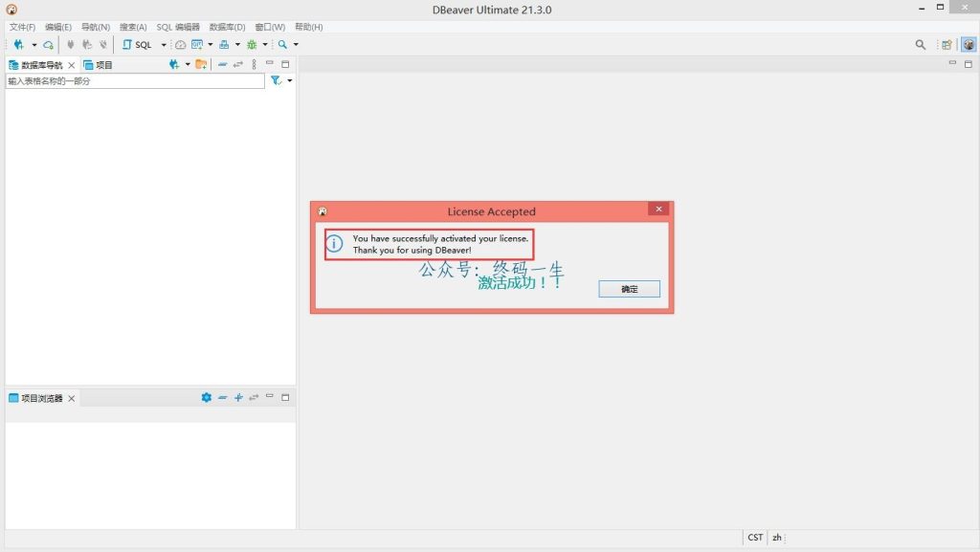Minimize the editor area at top right
Image resolution: width=980 pixels, height=552 pixels.
pyautogui.click(x=952, y=63)
